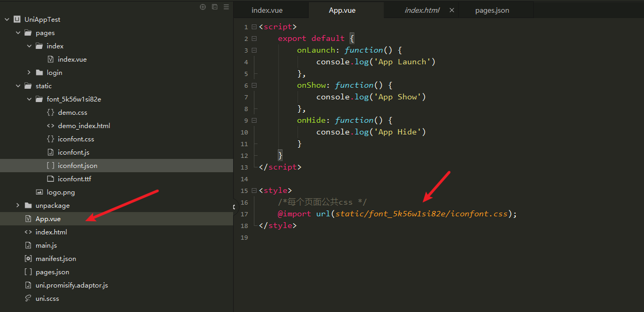Click the Vue icon beside index.vue in tree
This screenshot has width=644, height=312.
(51, 60)
